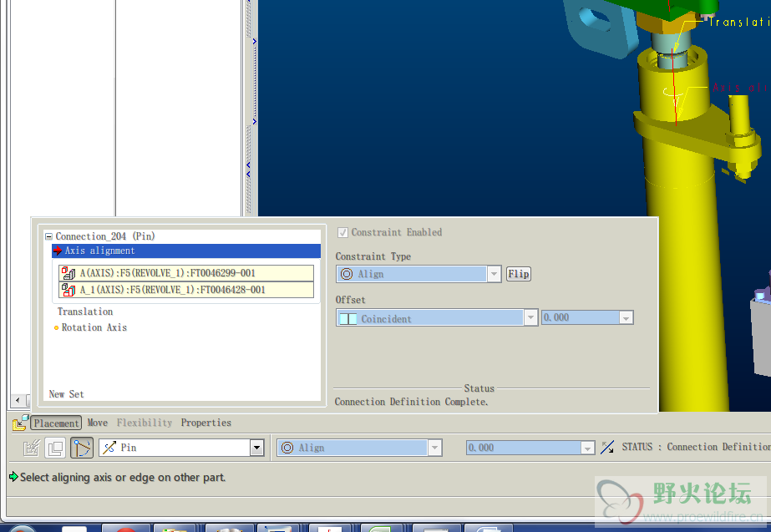
Task: Select reference A(AXIS):F5(REVOLVE_1):FT0046299-001
Action: [186, 273]
